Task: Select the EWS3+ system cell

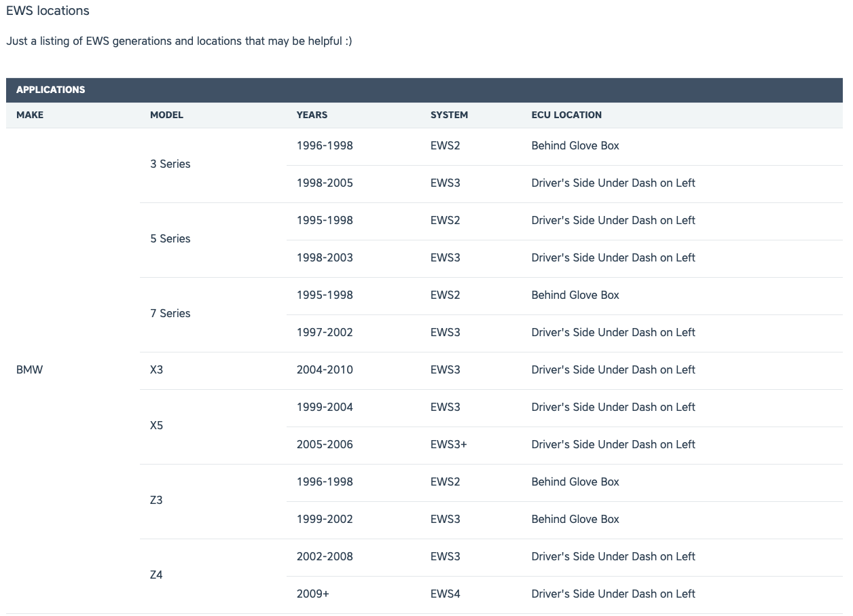Action: 448,444
